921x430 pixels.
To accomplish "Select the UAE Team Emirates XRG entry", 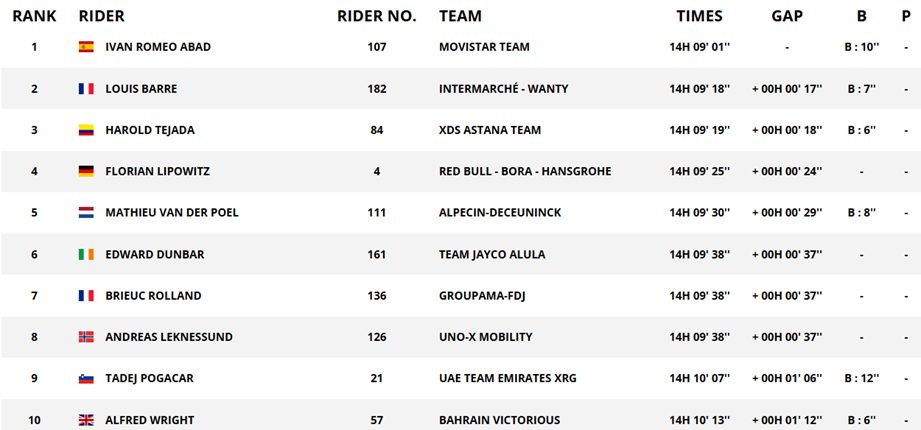I will pyautogui.click(x=507, y=379).
